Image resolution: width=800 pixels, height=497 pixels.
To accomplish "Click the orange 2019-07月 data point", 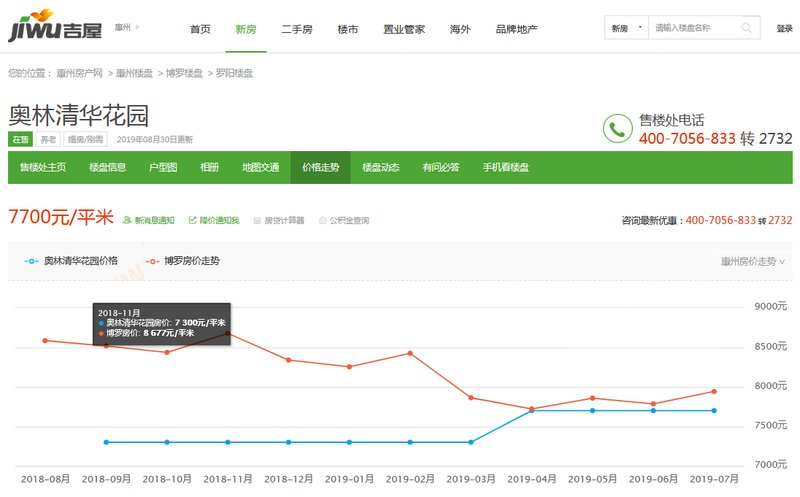I will [x=714, y=392].
